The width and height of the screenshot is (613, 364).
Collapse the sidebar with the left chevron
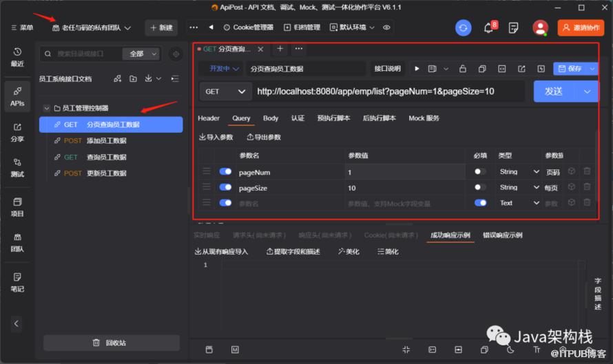pyautogui.click(x=17, y=323)
